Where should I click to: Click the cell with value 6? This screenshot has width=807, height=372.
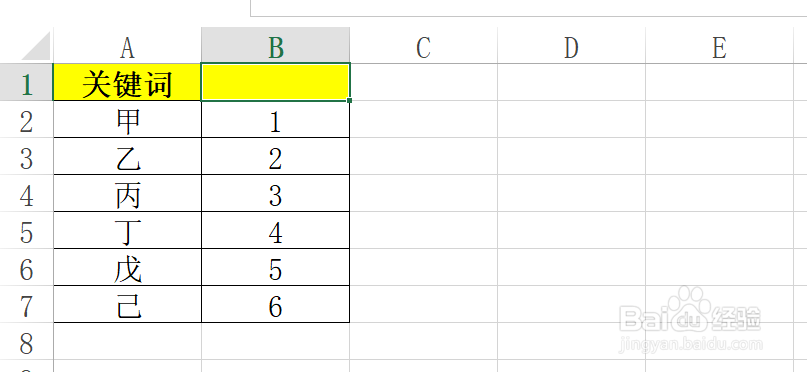[x=275, y=304]
